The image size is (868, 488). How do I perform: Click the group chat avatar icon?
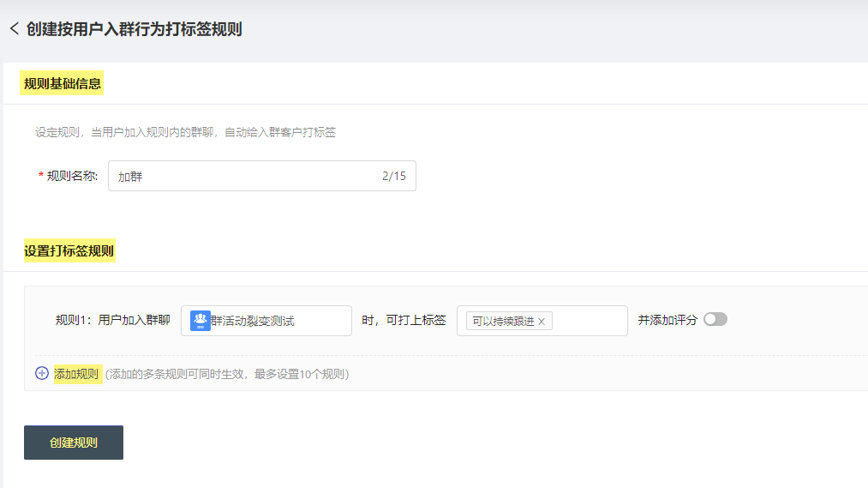click(x=201, y=321)
